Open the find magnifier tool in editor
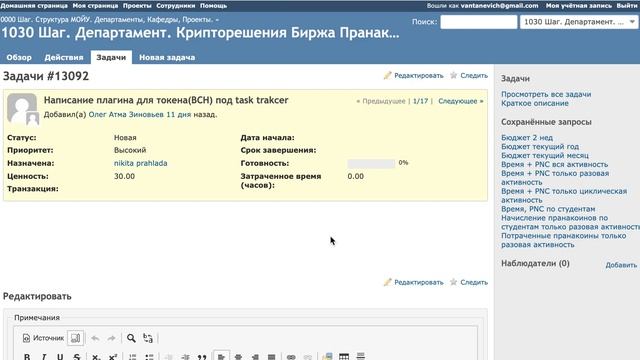Image resolution: width=640 pixels, height=360 pixels. tap(131, 338)
